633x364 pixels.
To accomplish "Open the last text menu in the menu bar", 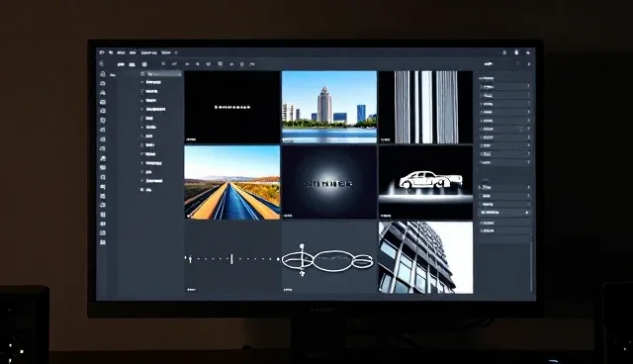I will click(165, 52).
